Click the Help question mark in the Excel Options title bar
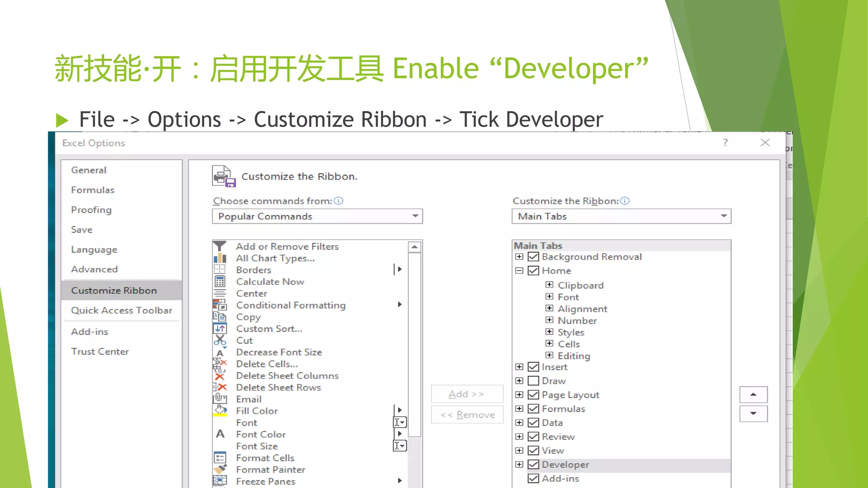 725,142
